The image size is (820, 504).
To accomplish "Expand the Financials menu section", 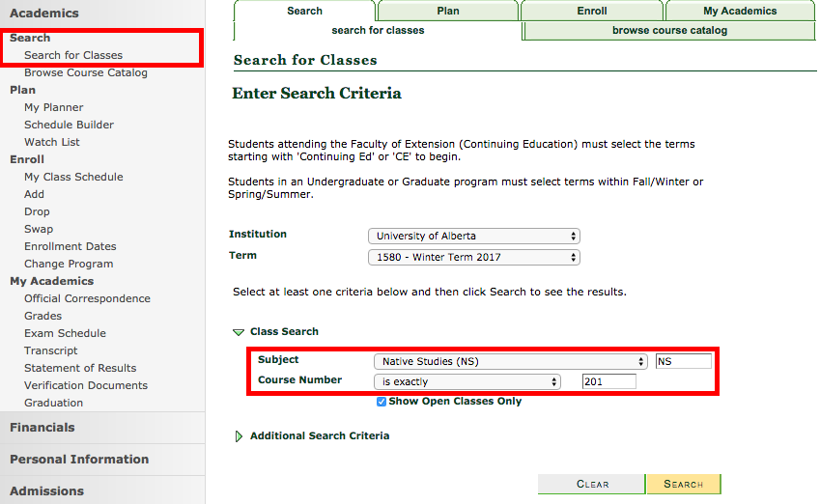I will 42,428.
